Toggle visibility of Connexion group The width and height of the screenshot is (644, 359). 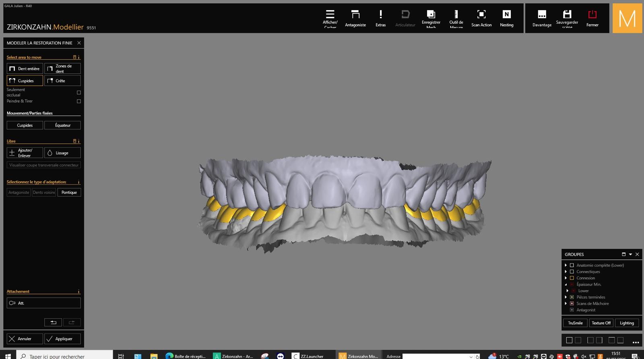click(572, 278)
